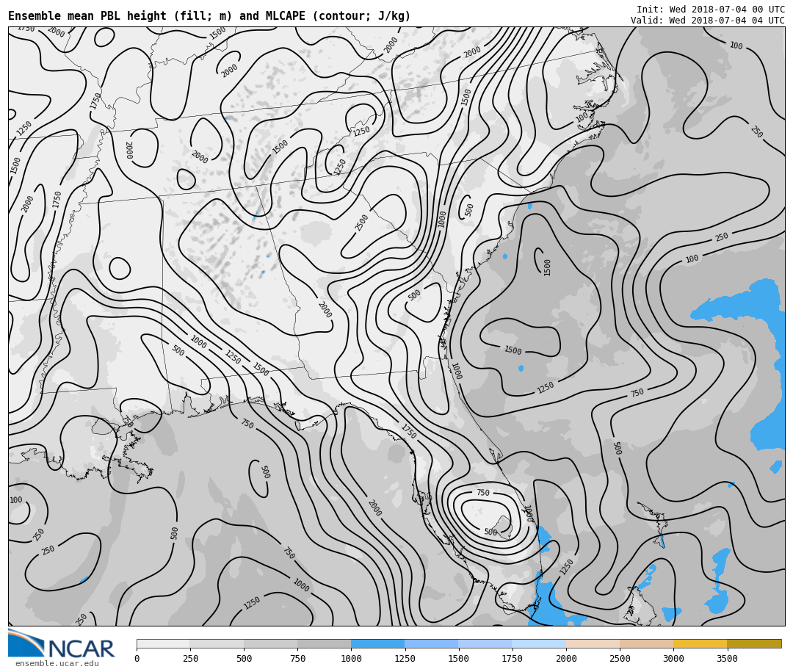Pick the peach 2000–2500 colorbar swatch
Image resolution: width=793 pixels, height=672 pixels.
tap(593, 643)
